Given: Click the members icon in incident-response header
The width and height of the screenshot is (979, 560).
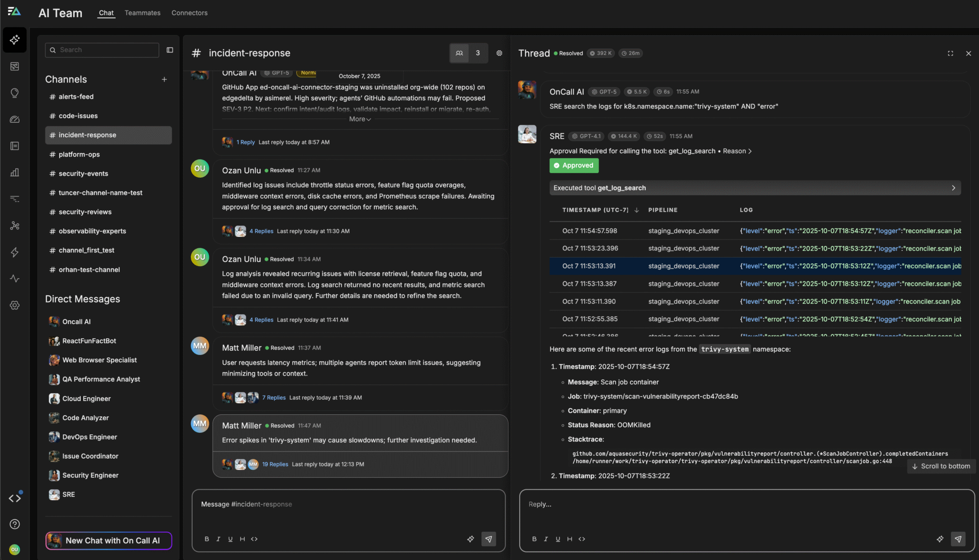Looking at the screenshot, I should [x=459, y=53].
